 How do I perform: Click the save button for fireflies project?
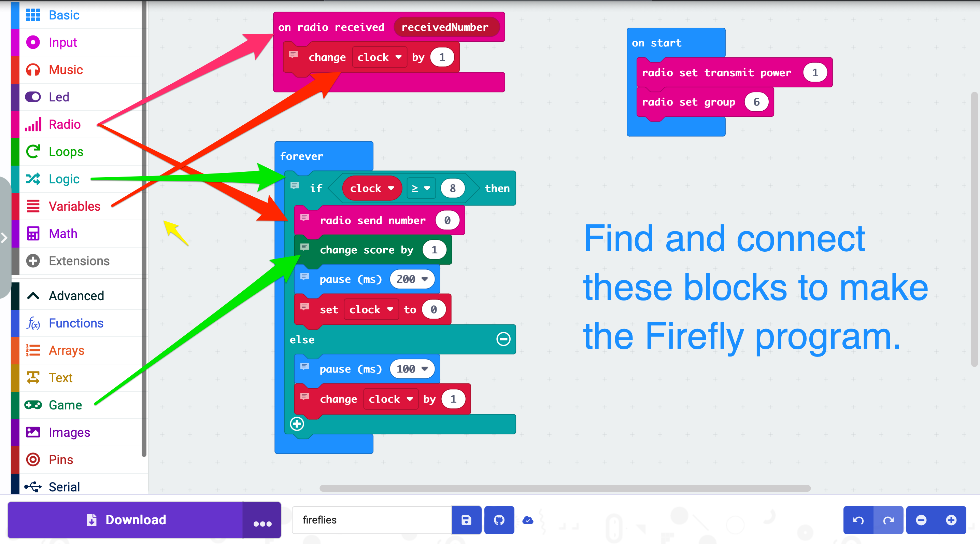coord(467,518)
